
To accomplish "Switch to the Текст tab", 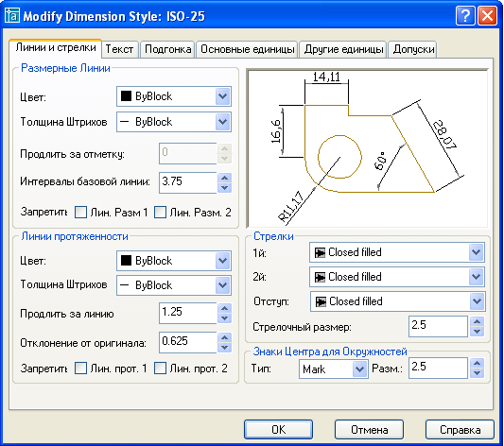I will click(120, 49).
